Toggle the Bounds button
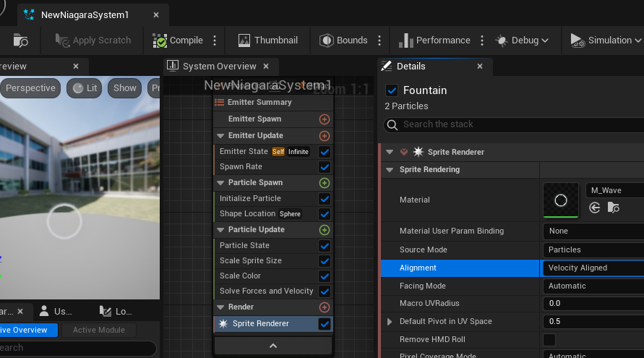Image resolution: width=644 pixels, height=358 pixels. click(x=343, y=41)
